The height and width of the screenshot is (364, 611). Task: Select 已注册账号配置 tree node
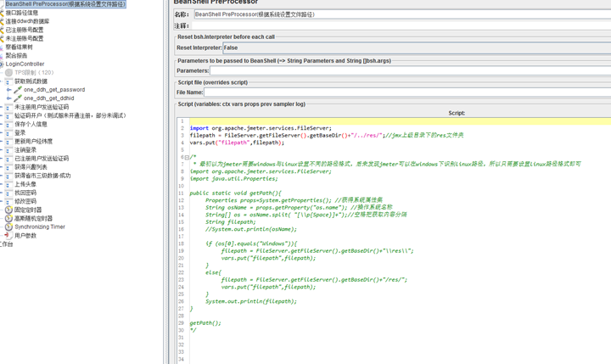coord(24,30)
